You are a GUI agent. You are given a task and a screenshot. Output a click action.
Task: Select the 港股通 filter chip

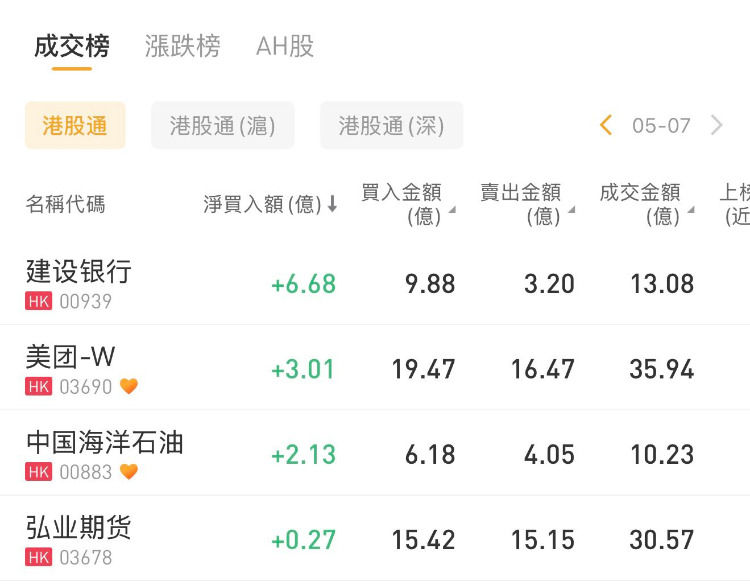coord(75,125)
